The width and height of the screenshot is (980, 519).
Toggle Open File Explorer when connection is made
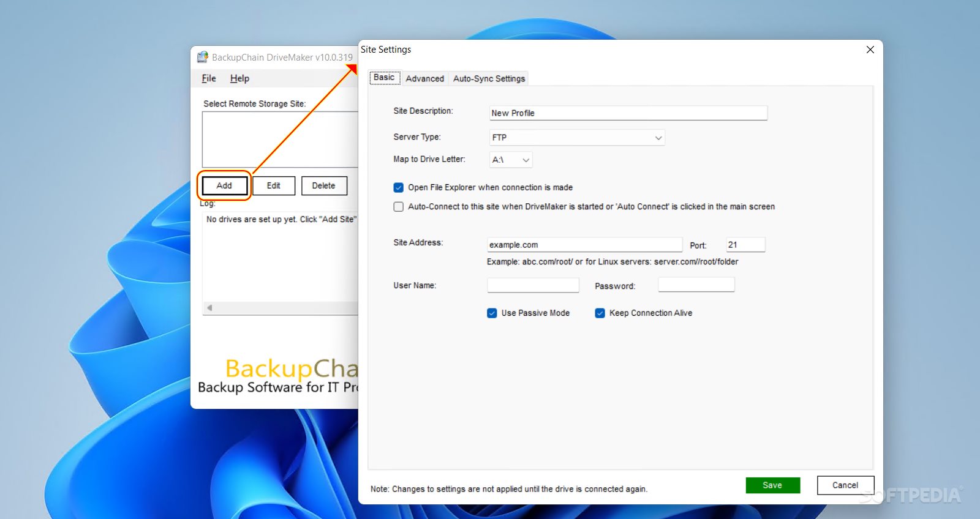[398, 187]
